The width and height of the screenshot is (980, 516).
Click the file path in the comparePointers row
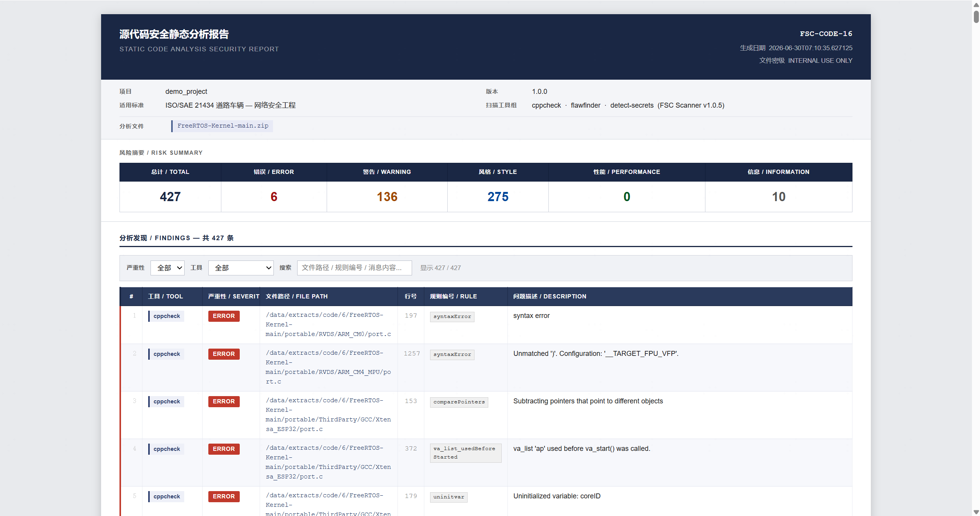[x=328, y=415]
